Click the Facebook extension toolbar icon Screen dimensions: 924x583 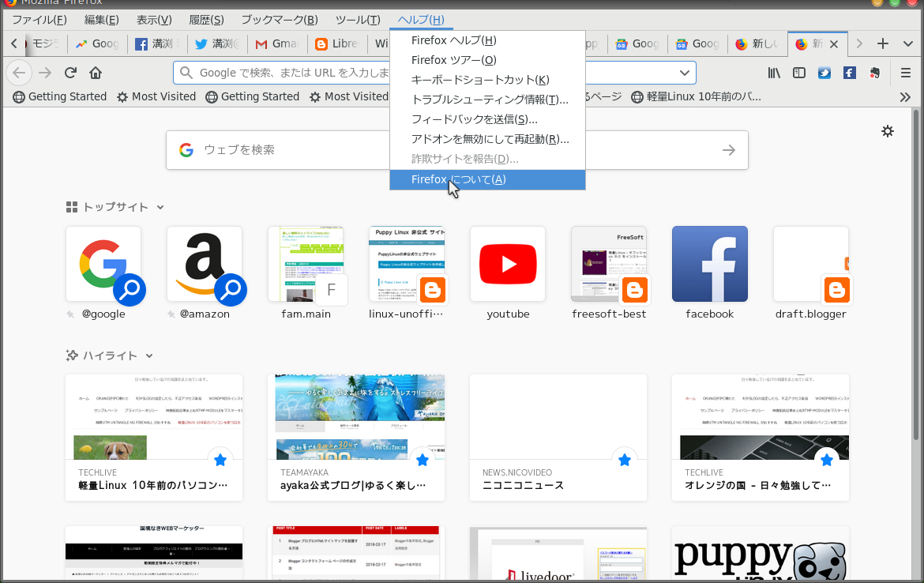point(849,73)
